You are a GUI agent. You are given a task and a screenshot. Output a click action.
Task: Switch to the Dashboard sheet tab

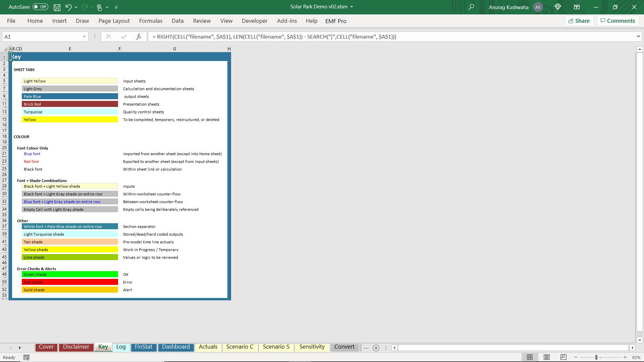(176, 347)
